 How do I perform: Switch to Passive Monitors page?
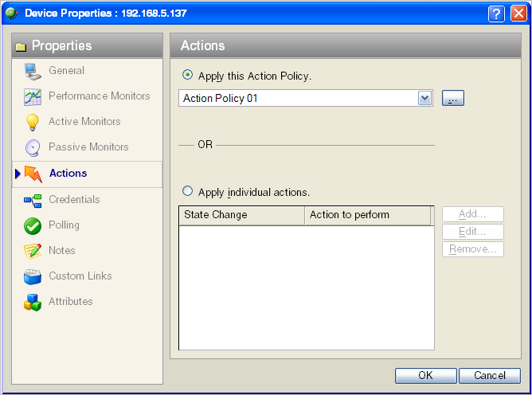[x=88, y=147]
